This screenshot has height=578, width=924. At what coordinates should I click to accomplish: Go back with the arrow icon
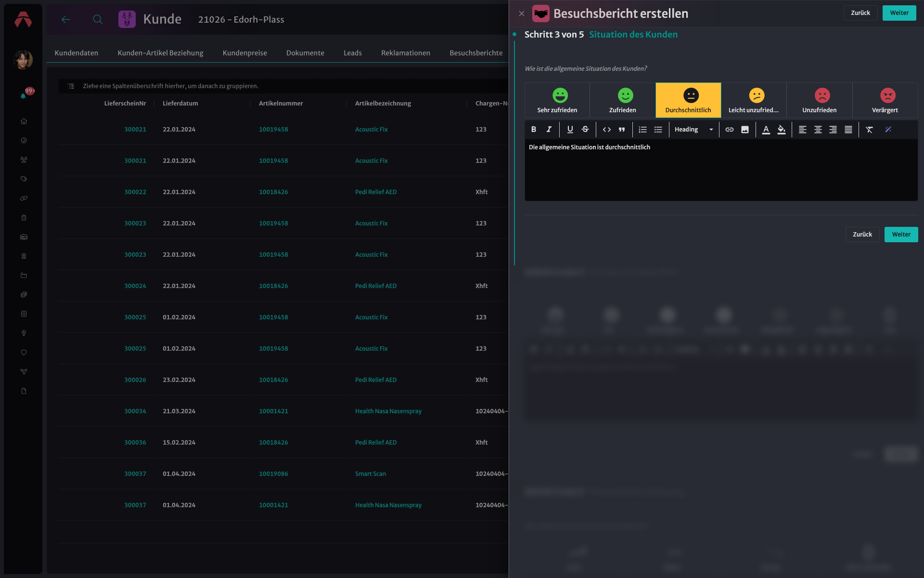66,19
